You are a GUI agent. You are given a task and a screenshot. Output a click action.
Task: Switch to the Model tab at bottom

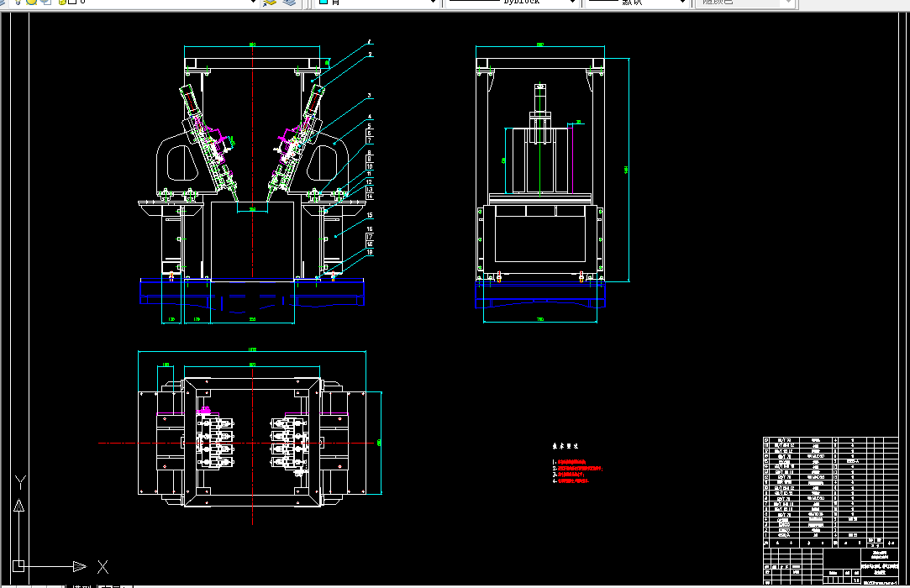coord(82,585)
